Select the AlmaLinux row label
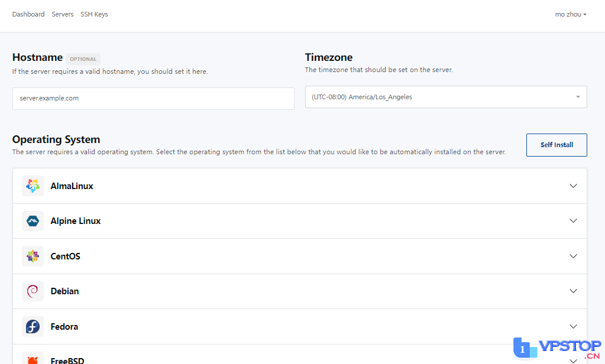Viewport: 605px width, 364px height. tap(72, 186)
